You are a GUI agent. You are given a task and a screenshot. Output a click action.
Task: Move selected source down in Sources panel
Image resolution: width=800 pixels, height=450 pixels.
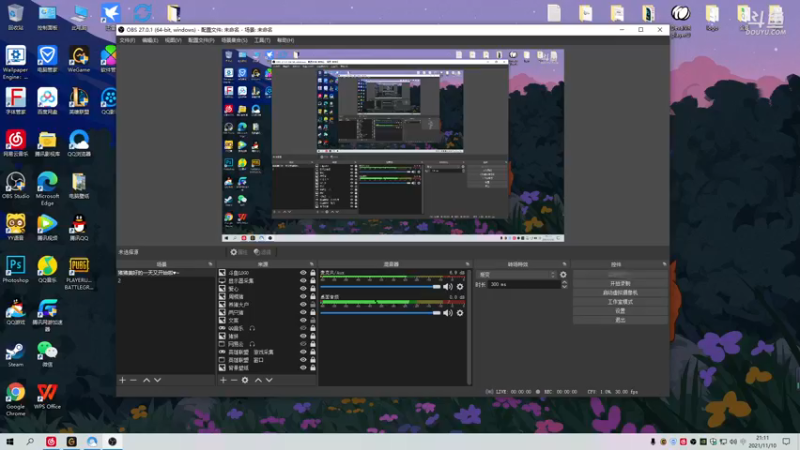[x=269, y=380]
